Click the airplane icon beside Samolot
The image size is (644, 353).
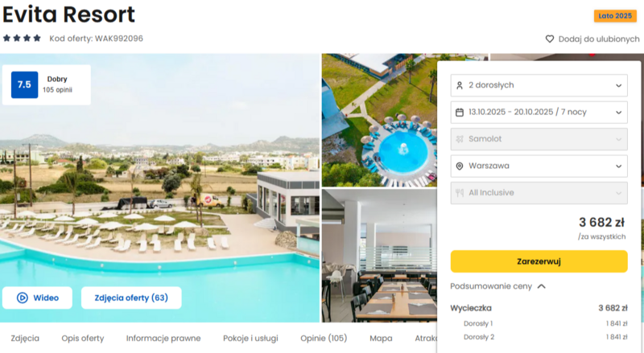(x=460, y=139)
